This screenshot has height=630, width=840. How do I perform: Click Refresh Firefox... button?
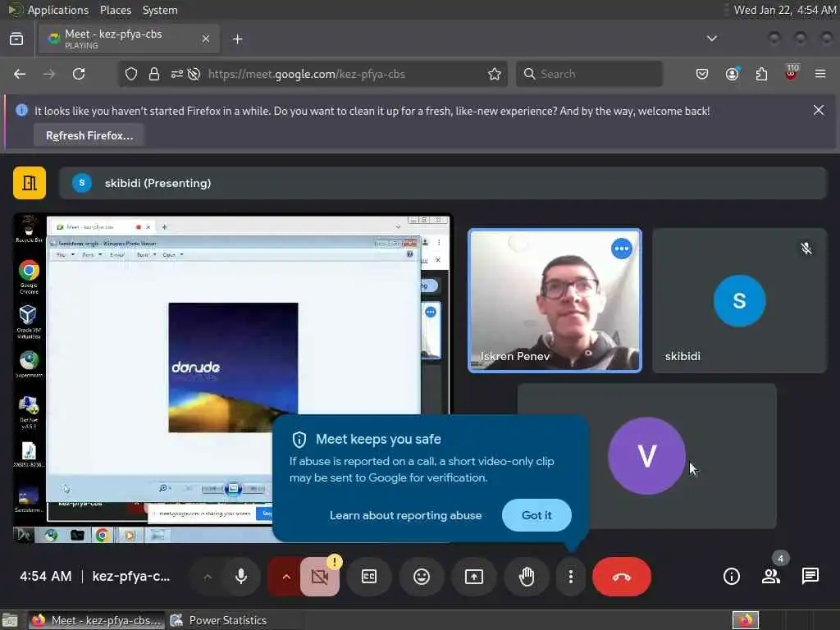coord(89,135)
